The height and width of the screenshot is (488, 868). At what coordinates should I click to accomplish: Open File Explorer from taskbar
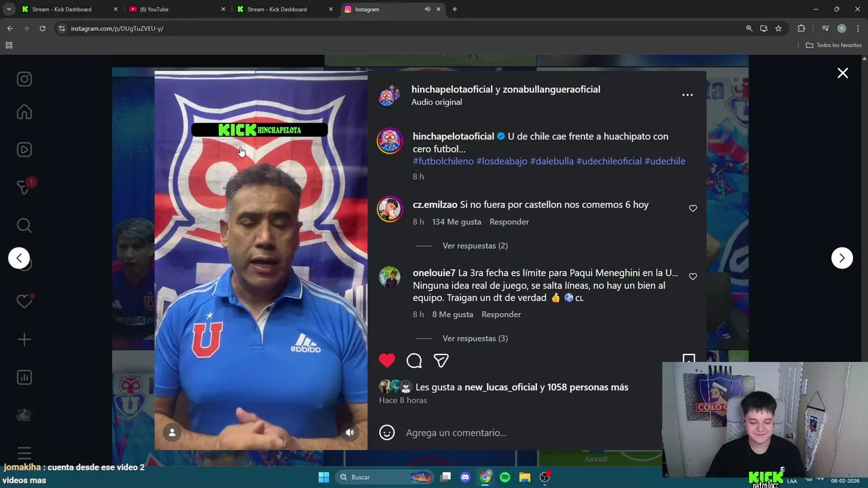(x=525, y=477)
